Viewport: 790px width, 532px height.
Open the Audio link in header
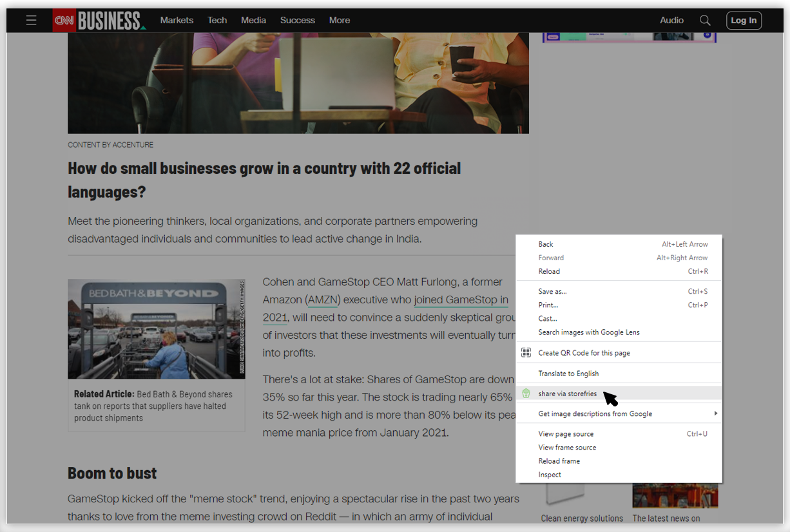671,21
